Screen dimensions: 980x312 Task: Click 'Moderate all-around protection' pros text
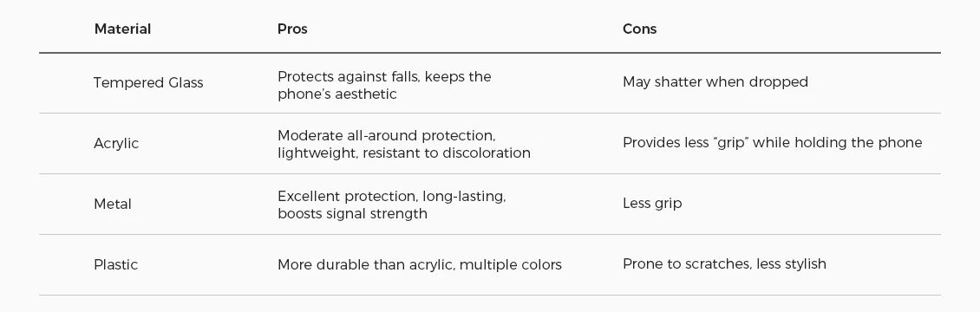[386, 136]
